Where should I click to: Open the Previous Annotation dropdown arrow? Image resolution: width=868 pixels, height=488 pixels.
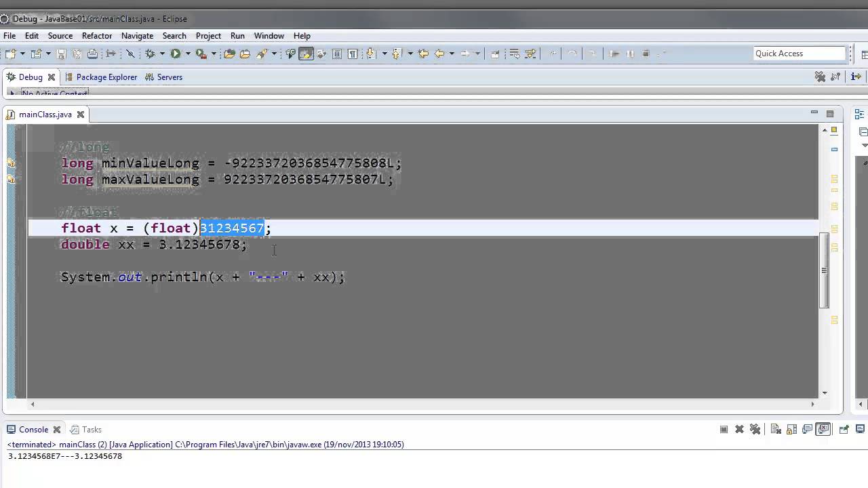click(x=410, y=54)
